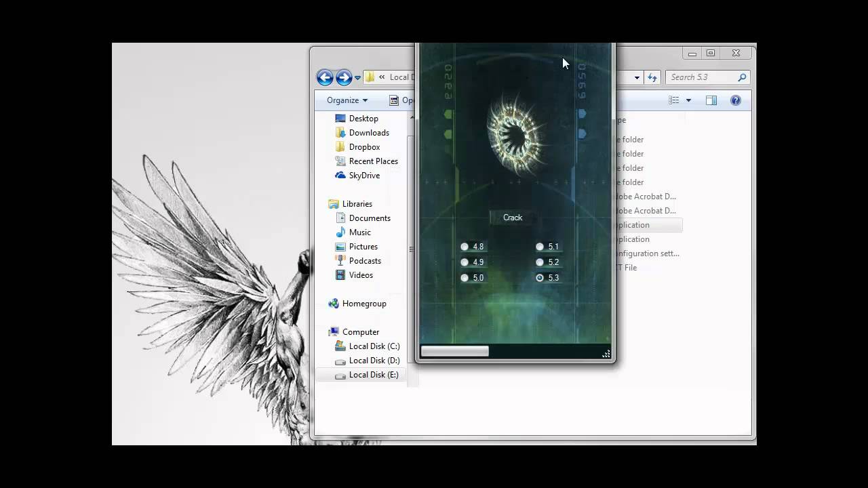The height and width of the screenshot is (488, 868).
Task: Open Documents library
Action: point(370,218)
